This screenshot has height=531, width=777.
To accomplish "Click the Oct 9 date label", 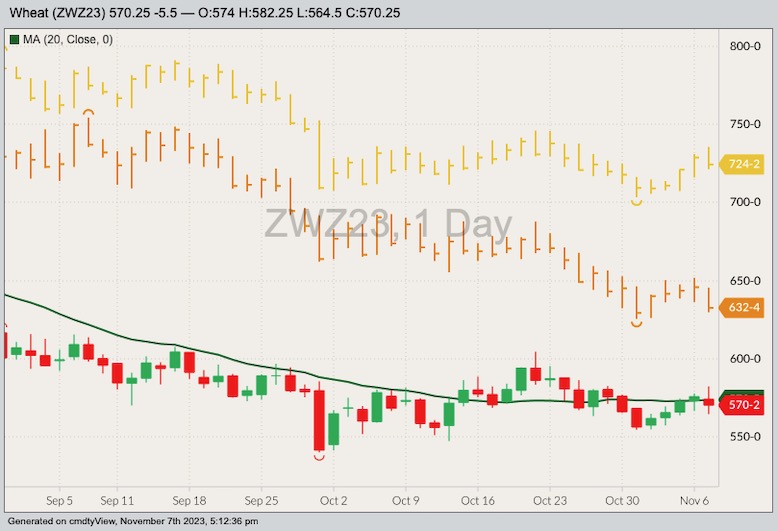I will pos(405,500).
